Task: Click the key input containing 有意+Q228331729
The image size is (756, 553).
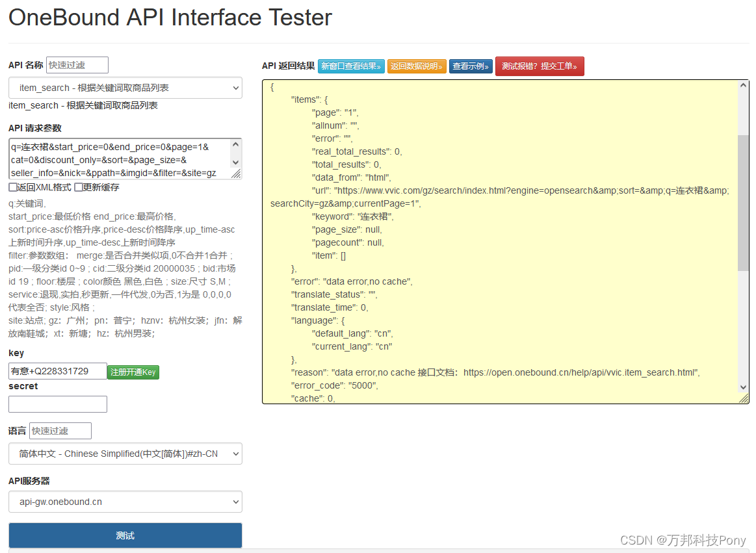Action: pyautogui.click(x=57, y=371)
